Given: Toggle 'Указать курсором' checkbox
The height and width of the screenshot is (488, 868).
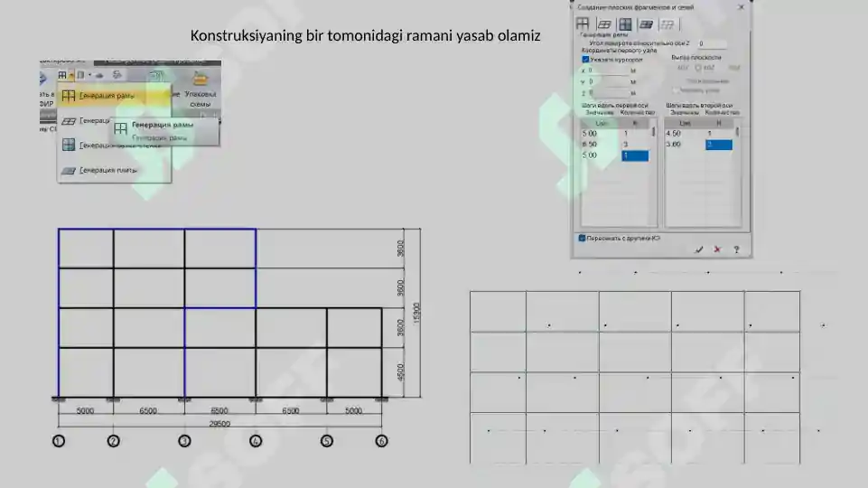Looking at the screenshot, I should pos(585,60).
